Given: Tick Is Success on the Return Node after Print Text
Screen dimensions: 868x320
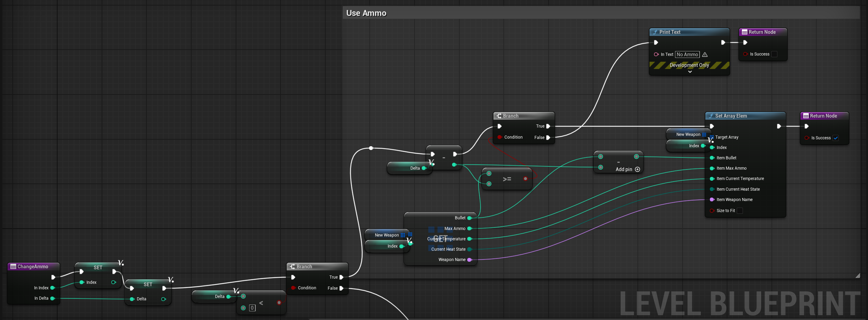Looking at the screenshot, I should click(774, 54).
